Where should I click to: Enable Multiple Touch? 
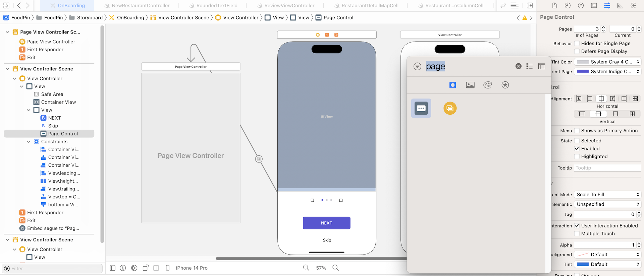(577, 233)
